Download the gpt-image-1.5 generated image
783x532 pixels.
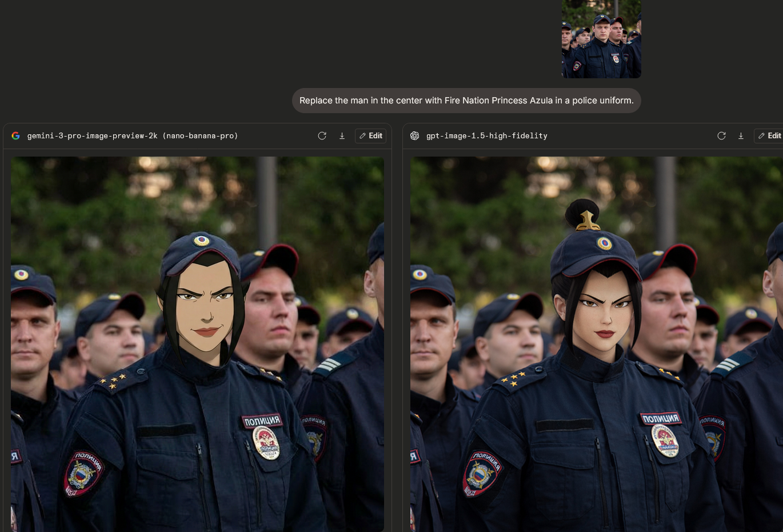[741, 136]
